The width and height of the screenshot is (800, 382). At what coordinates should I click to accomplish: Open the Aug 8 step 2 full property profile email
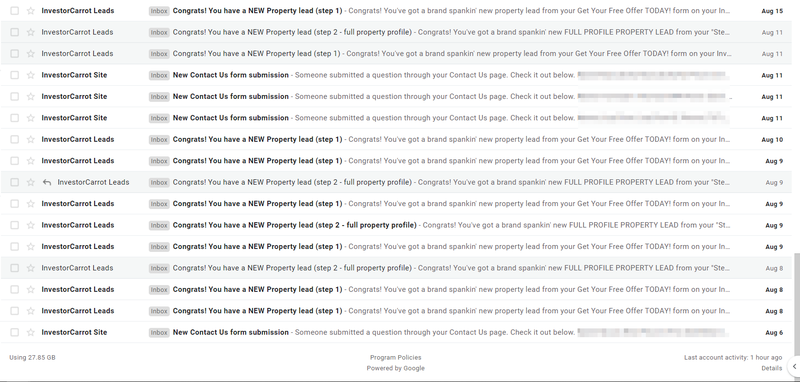coord(396,268)
